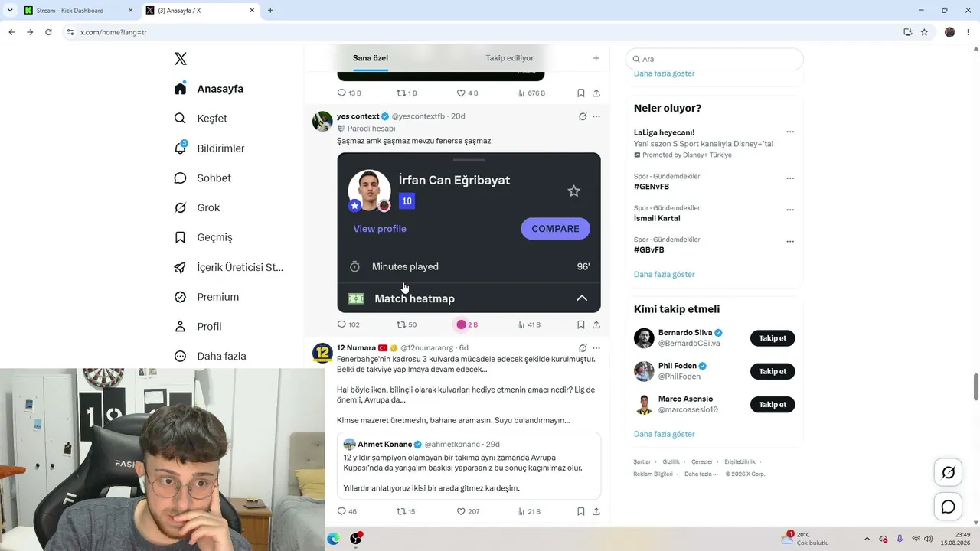The width and height of the screenshot is (980, 551).
Task: Open the View profile link
Action: pyautogui.click(x=380, y=229)
